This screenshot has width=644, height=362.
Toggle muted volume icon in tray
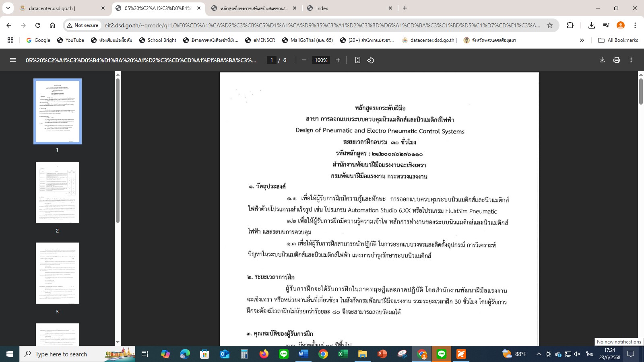[x=577, y=354]
